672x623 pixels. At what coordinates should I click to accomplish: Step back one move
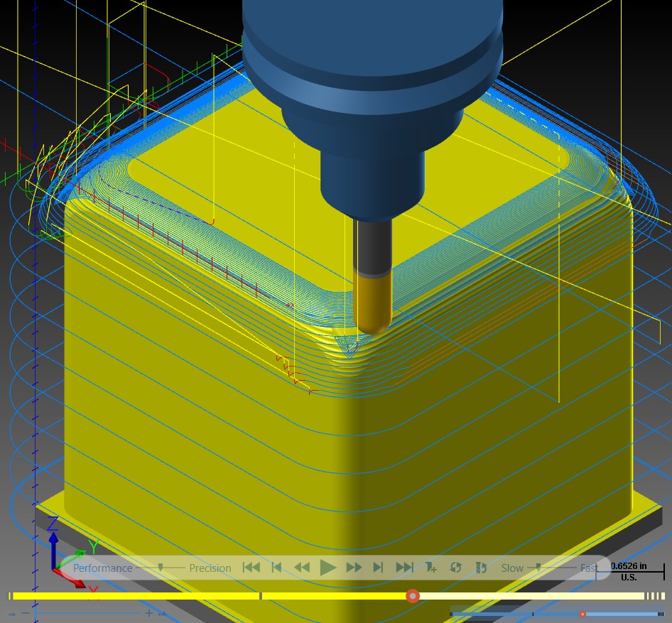[x=277, y=568]
